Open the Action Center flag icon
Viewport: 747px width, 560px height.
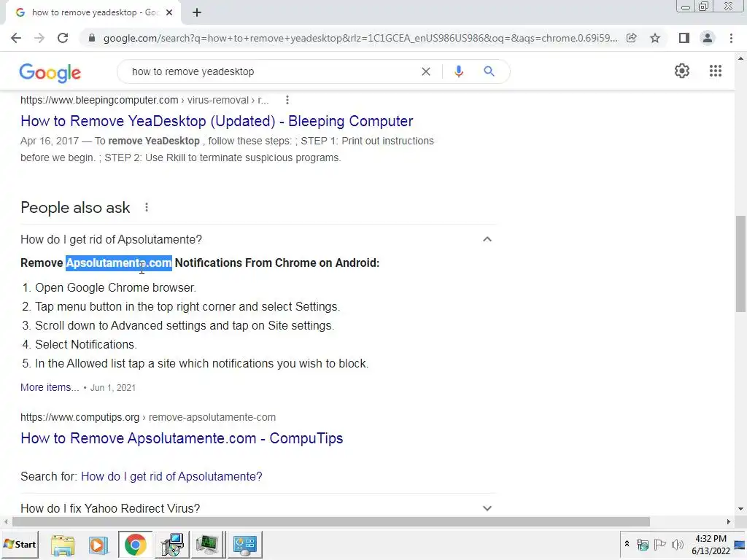[659, 544]
